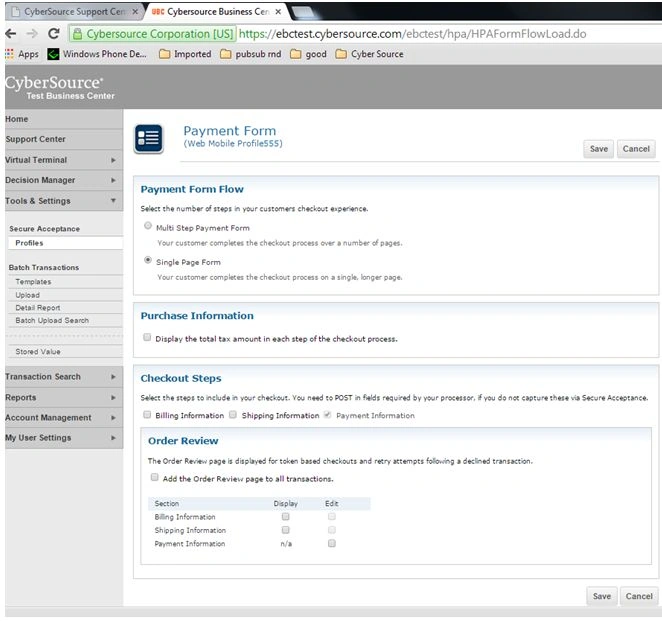Check Display for Shipping Information row
Image resolution: width=662 pixels, height=621 pixels.
click(x=286, y=529)
